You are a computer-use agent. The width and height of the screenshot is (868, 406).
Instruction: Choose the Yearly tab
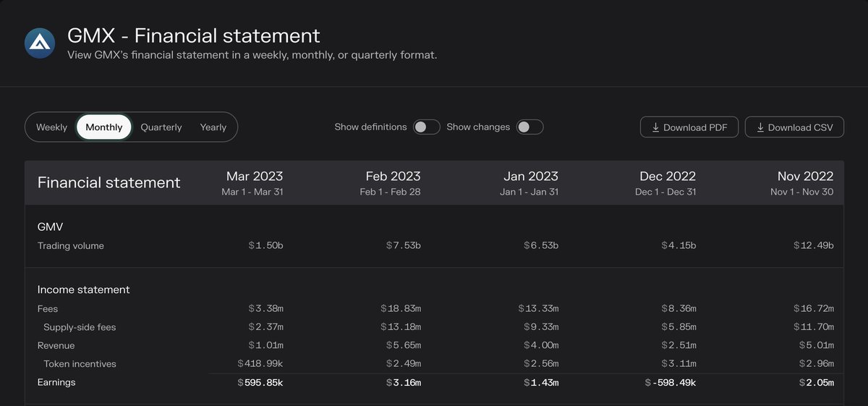coord(213,127)
